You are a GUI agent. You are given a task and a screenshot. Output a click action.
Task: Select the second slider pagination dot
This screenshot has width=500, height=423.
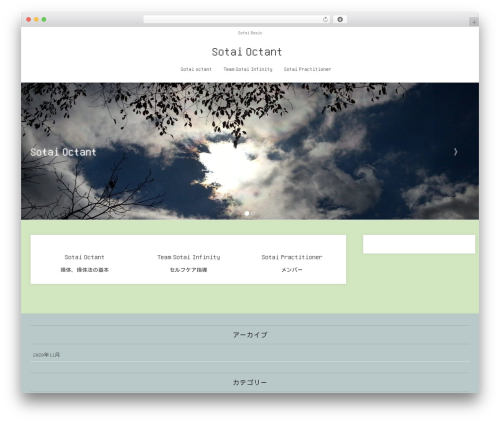pyautogui.click(x=253, y=213)
